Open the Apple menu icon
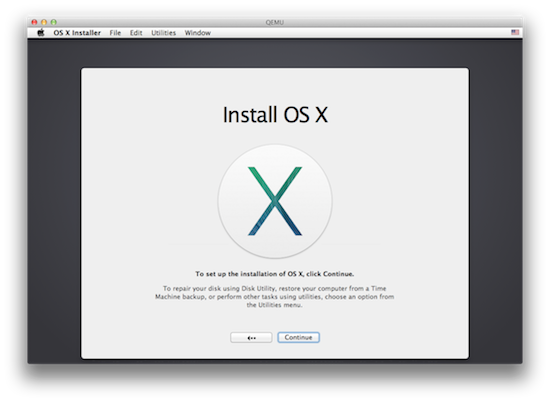Image resolution: width=550 pixels, height=402 pixels. pos(41,33)
